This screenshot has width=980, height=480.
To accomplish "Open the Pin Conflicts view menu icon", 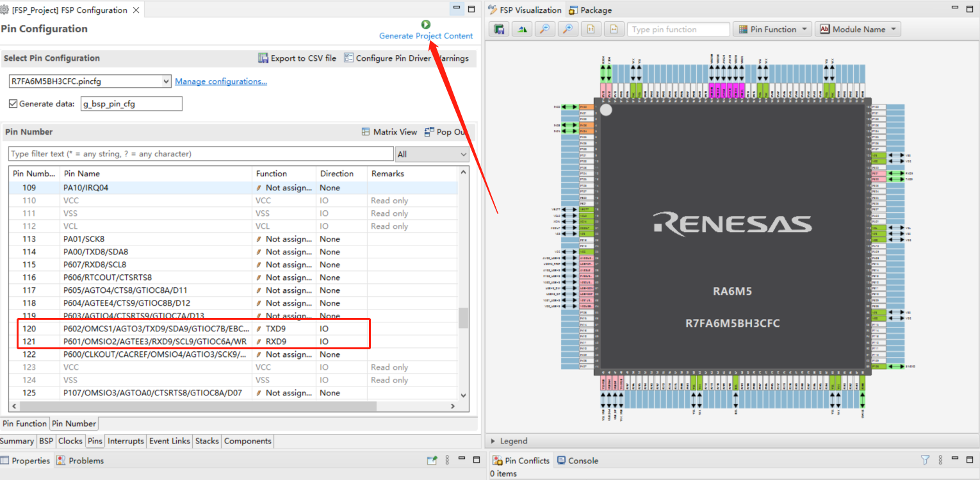I will [941, 460].
